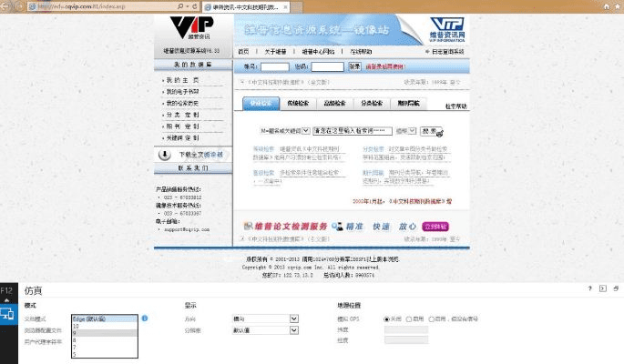Click the 联系我们 sidebar header
Image resolution: width=624 pixels, height=364 pixels.
tap(193, 168)
